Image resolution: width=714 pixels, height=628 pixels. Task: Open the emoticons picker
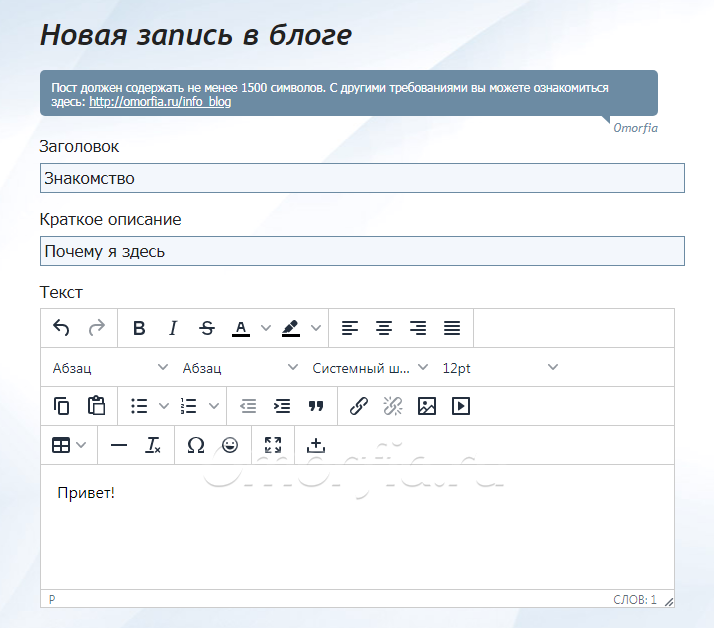(230, 445)
